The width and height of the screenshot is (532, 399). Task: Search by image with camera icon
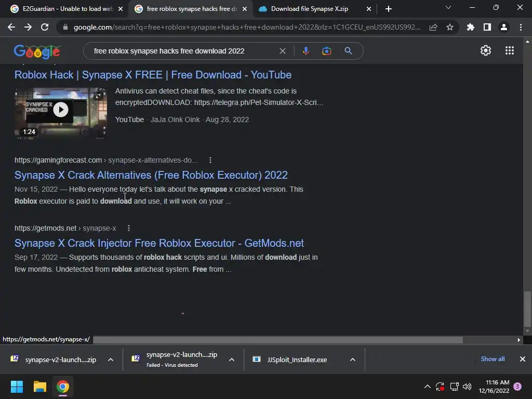[x=326, y=51]
